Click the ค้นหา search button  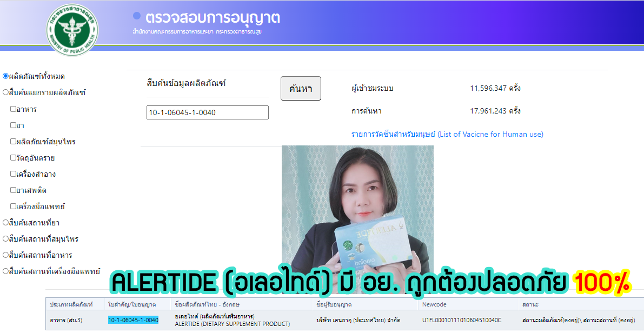(x=301, y=89)
